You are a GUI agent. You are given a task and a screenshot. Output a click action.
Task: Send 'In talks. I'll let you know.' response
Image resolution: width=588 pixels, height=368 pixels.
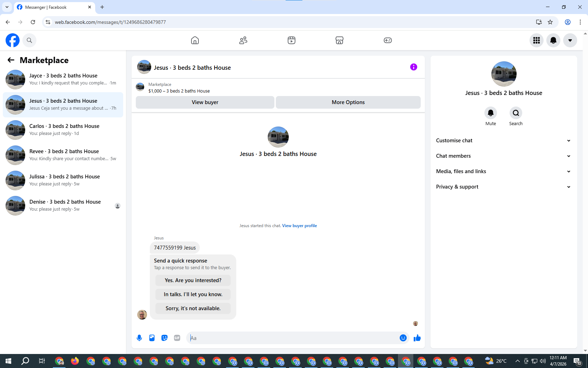[193, 294]
